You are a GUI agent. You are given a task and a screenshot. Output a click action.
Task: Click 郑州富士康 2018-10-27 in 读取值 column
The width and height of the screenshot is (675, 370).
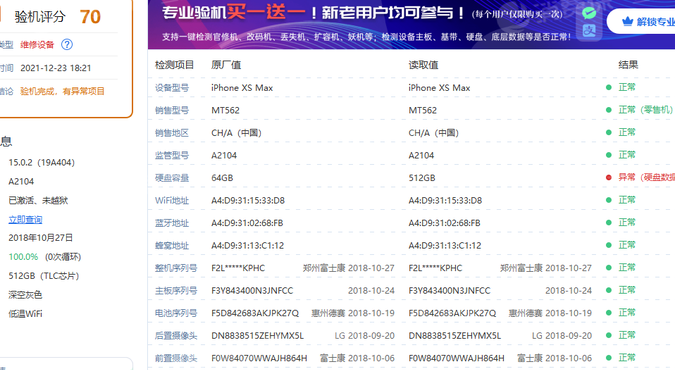tap(546, 268)
